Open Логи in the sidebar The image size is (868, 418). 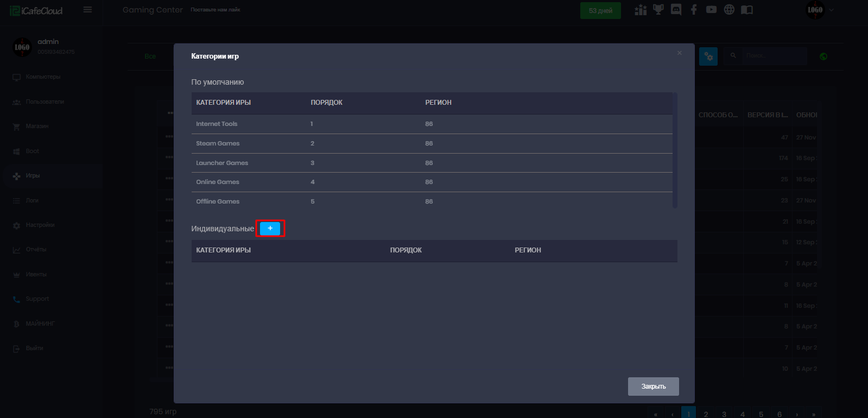click(32, 200)
